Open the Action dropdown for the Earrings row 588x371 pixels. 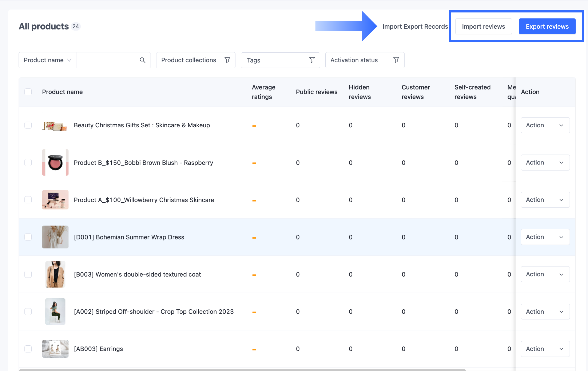[545, 349]
